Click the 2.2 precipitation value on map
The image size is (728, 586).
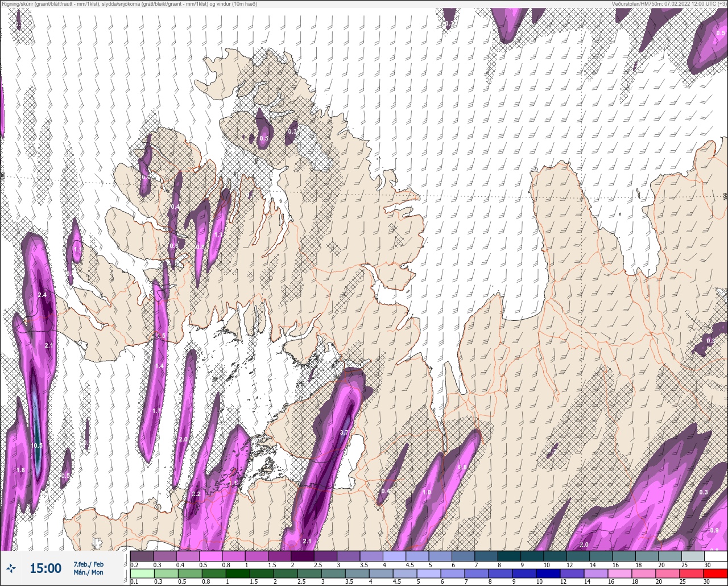point(196,494)
